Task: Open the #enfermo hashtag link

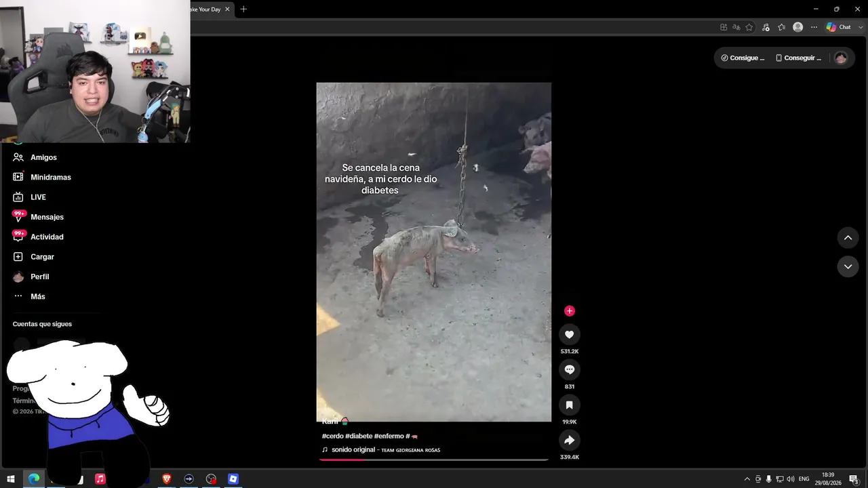Action: 389,436
